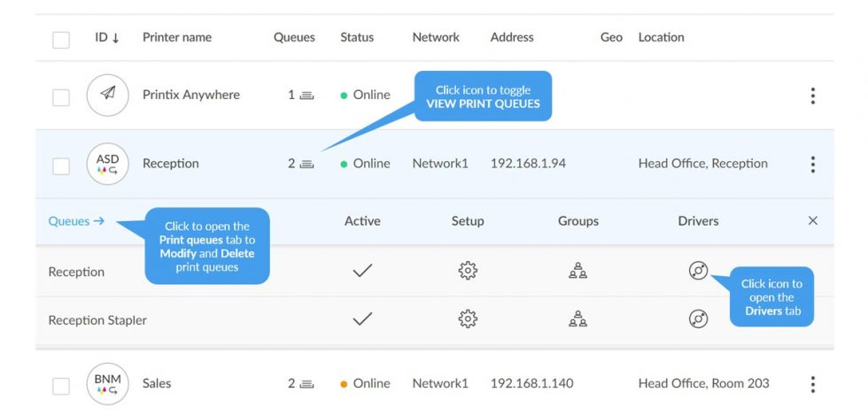Select the Reception Stapler queue name

click(x=97, y=320)
